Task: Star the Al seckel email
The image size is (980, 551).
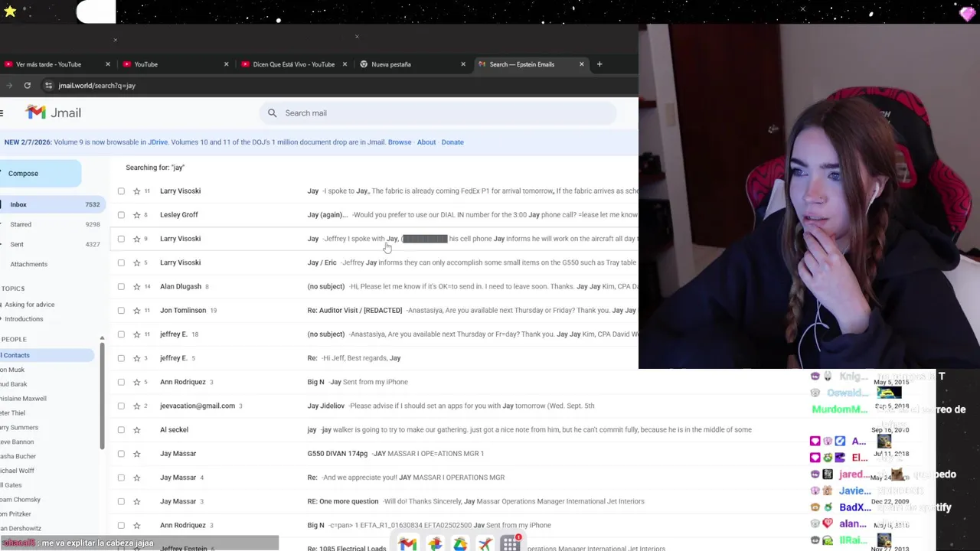Action: [136, 430]
